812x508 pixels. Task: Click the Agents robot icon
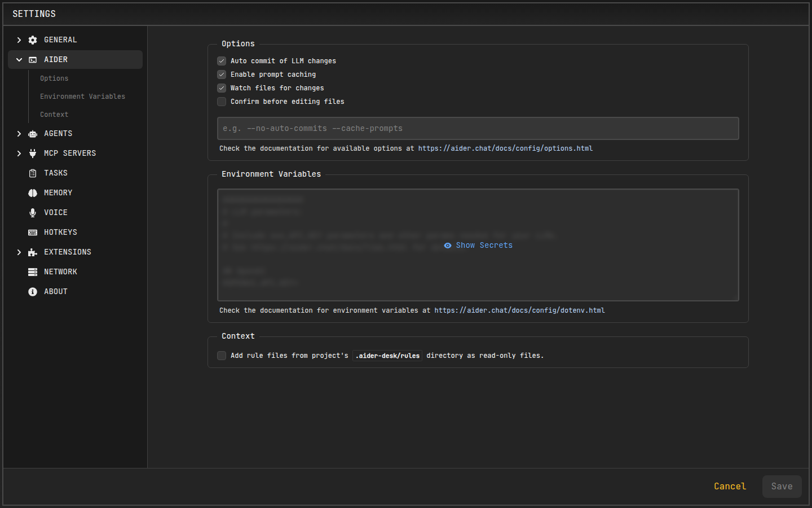(x=33, y=134)
